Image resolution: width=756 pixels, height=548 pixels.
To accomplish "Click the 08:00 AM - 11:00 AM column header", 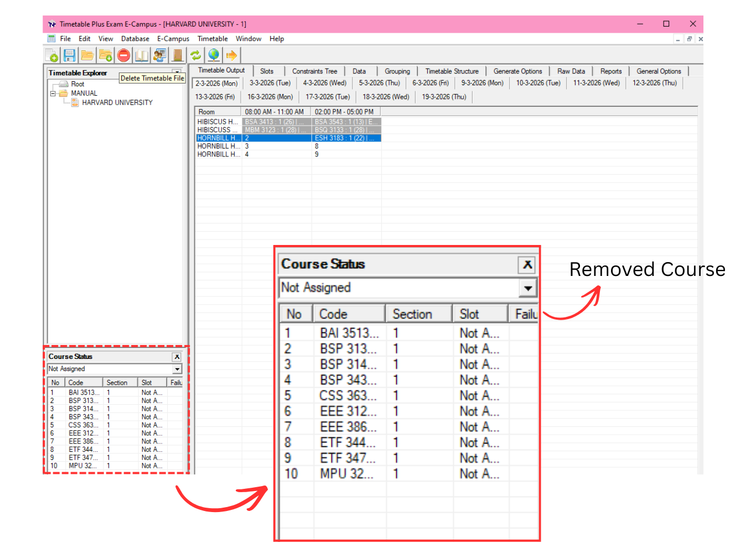I will [x=277, y=112].
